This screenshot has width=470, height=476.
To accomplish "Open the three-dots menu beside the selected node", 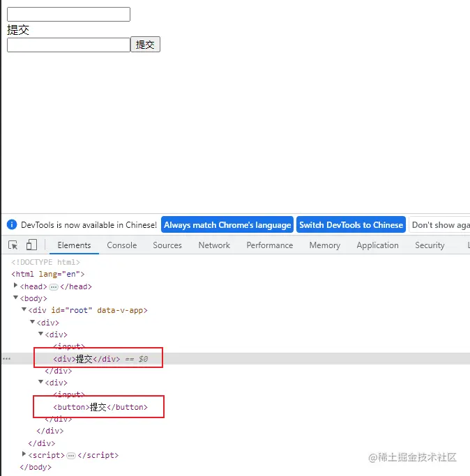I will point(7,358).
